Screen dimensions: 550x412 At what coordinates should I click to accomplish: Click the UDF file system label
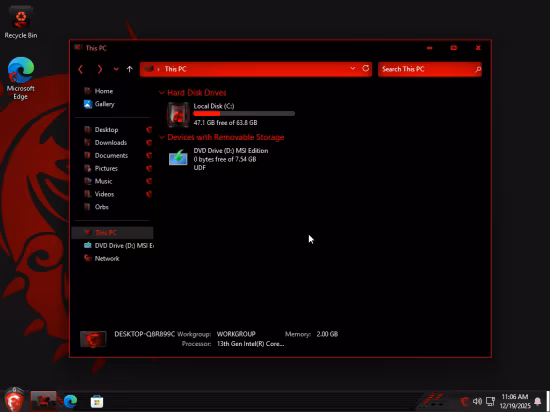point(200,168)
